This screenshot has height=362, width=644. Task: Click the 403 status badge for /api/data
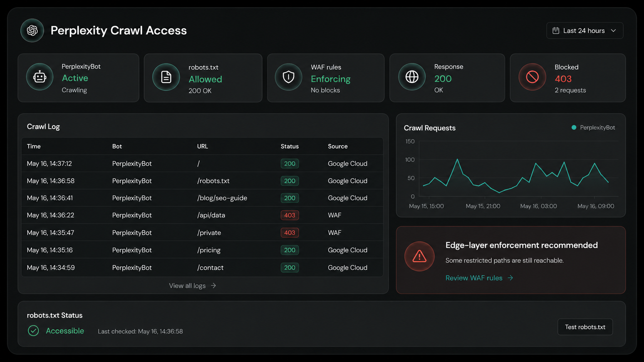(x=290, y=215)
